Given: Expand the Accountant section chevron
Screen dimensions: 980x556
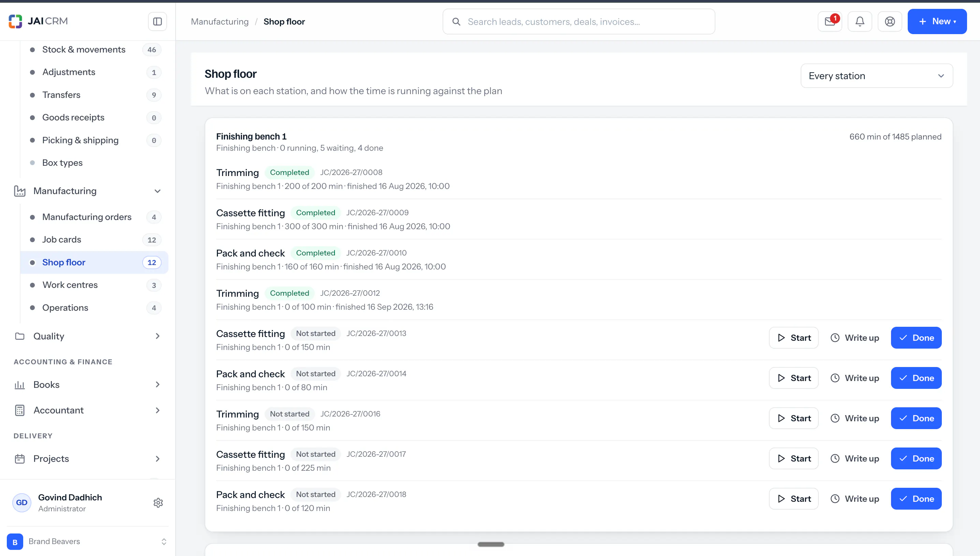Looking at the screenshot, I should [157, 410].
